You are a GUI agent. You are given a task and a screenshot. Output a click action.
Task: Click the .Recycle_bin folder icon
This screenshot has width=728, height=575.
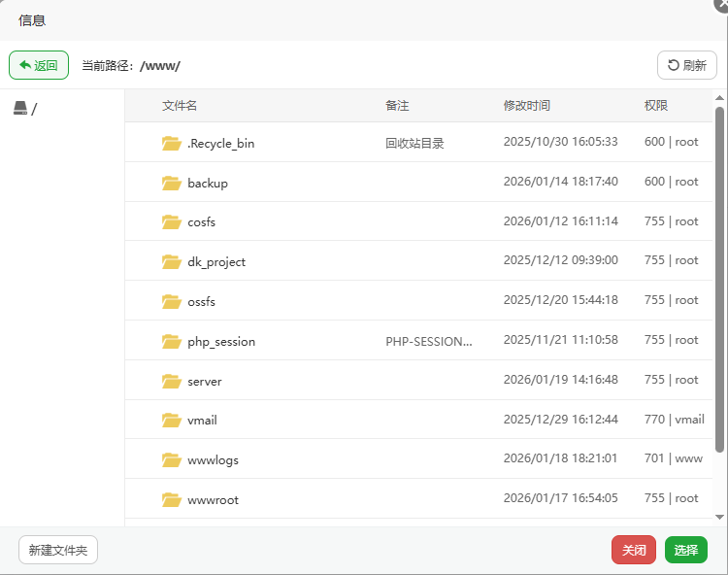pos(171,143)
